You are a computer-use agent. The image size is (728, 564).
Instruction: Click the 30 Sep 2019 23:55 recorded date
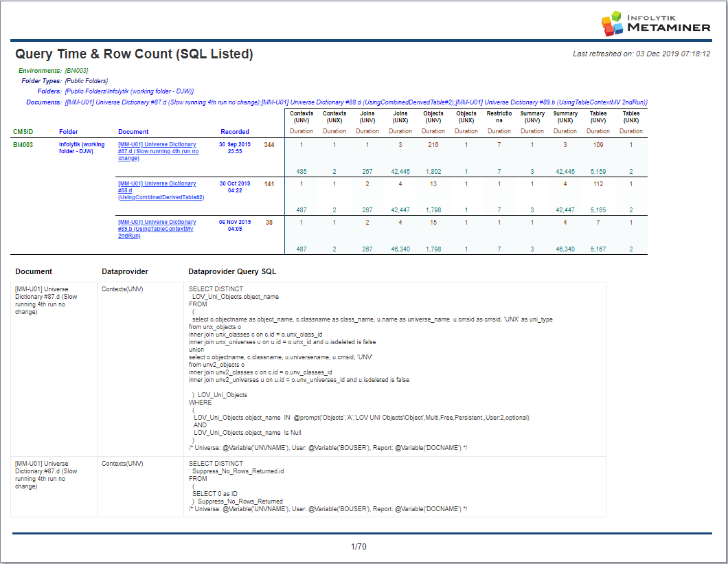pyautogui.click(x=235, y=148)
